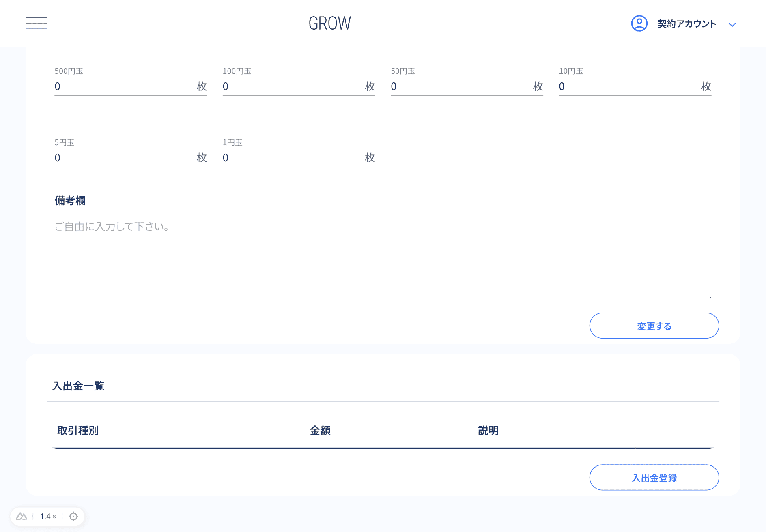The image size is (766, 532).
Task: Click the 金額 column header
Action: [x=320, y=430]
